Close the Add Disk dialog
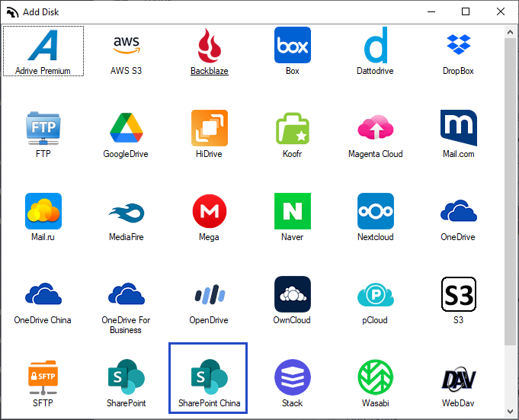 click(x=501, y=12)
